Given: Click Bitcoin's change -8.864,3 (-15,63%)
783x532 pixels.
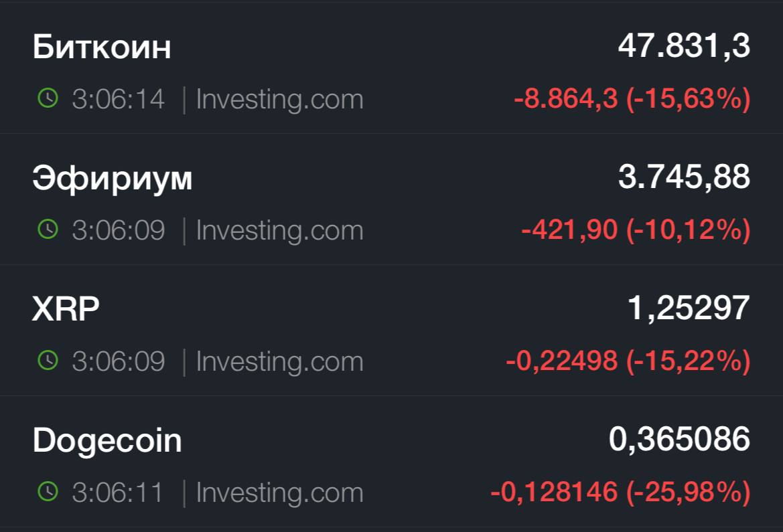Looking at the screenshot, I should click(x=632, y=98).
